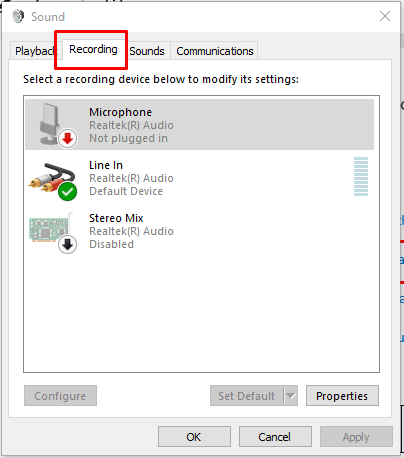Click the green default device checkmark badge

click(68, 192)
